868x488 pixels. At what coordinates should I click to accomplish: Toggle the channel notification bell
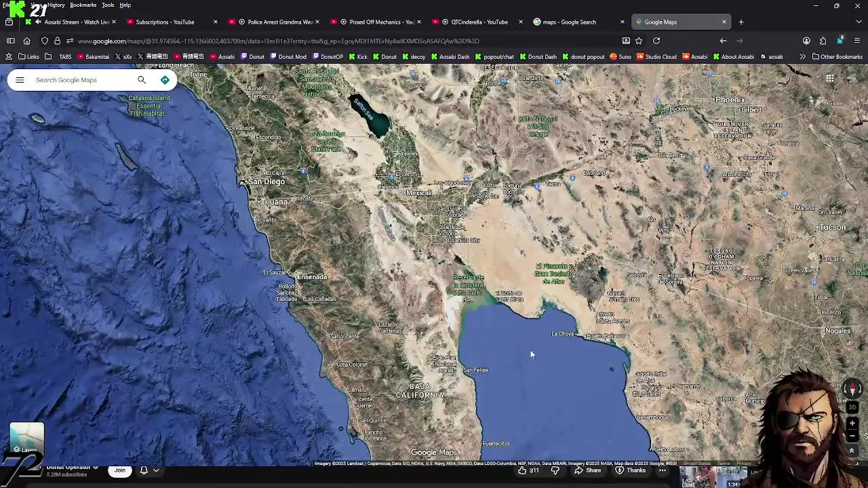144,470
